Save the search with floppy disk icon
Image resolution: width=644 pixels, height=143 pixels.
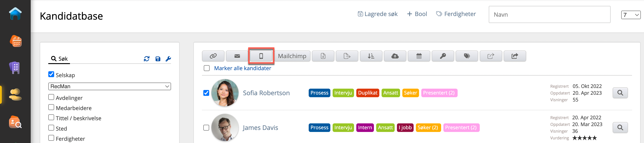point(158,59)
